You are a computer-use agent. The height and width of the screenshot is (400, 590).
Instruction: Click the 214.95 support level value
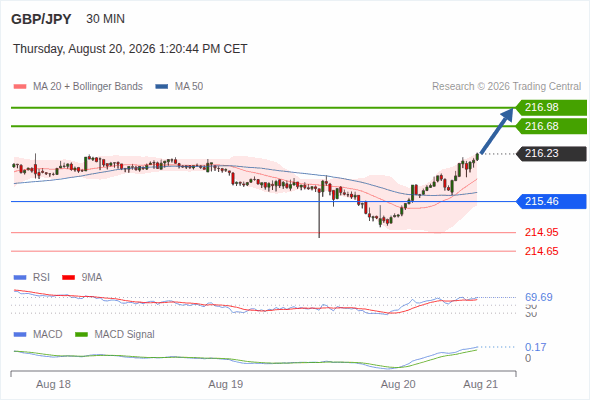pyautogui.click(x=541, y=233)
